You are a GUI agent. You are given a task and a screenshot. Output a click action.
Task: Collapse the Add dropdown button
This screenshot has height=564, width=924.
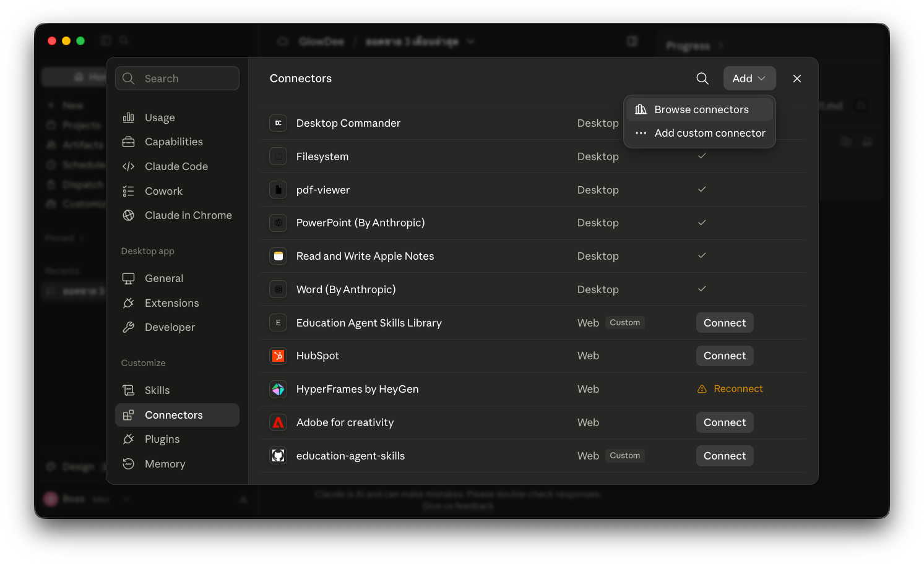[749, 79]
